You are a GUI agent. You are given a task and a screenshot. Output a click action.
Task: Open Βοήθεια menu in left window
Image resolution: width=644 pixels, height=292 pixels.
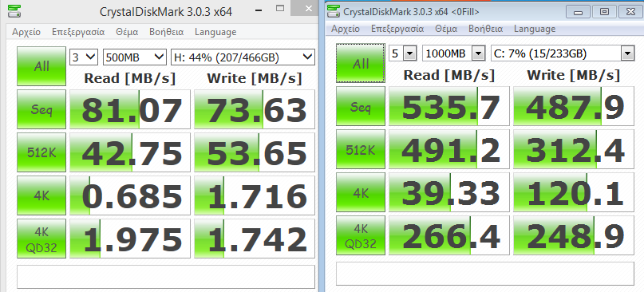click(x=166, y=32)
